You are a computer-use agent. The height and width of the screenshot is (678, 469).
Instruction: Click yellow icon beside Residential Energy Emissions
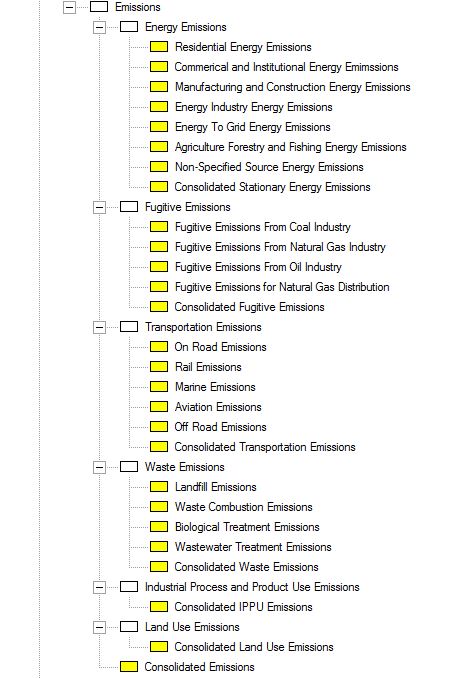tap(159, 47)
